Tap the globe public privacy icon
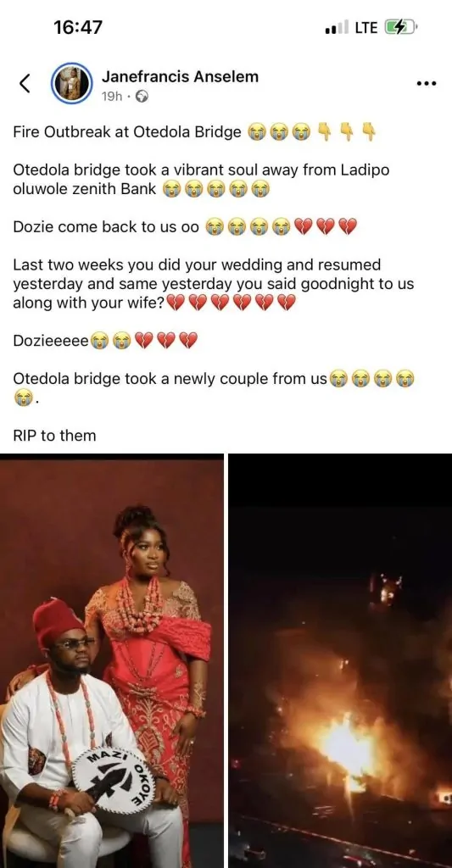This screenshot has width=452, height=868. 142,97
